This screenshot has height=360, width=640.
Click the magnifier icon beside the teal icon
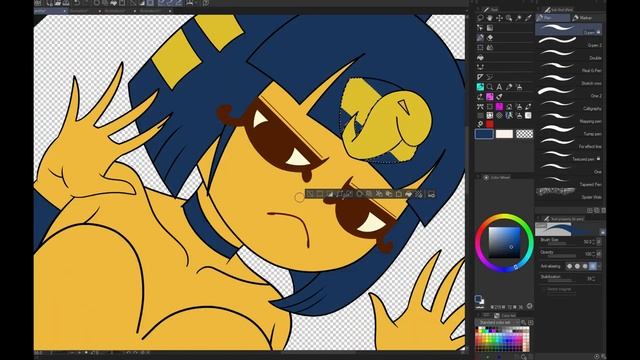[490, 87]
